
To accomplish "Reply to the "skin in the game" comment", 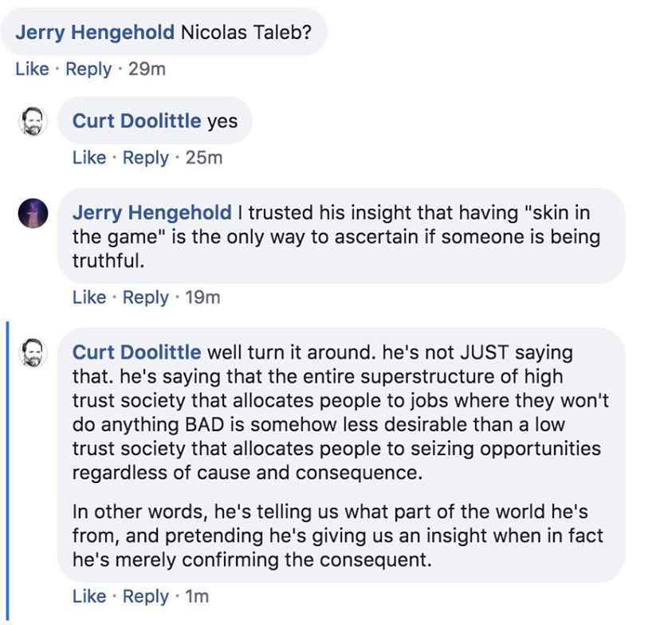I will pyautogui.click(x=146, y=297).
